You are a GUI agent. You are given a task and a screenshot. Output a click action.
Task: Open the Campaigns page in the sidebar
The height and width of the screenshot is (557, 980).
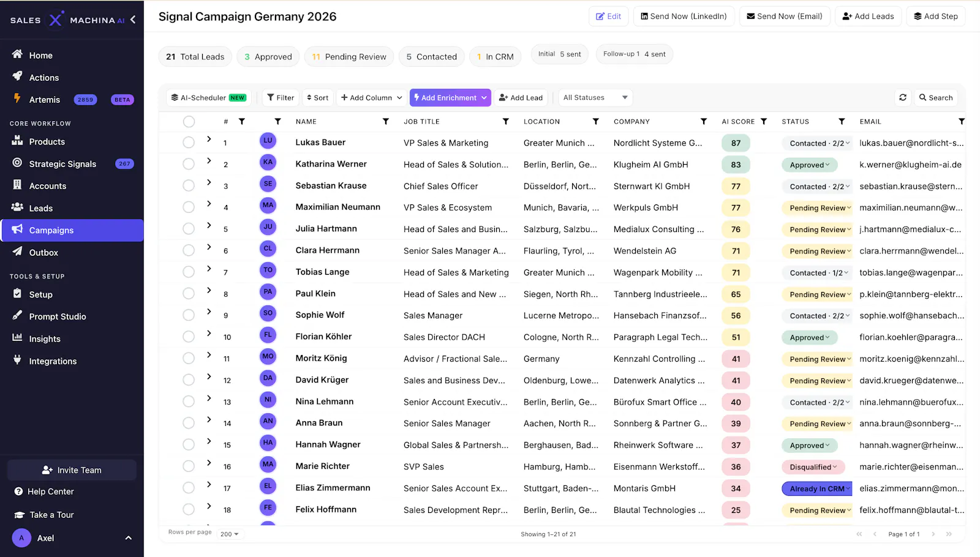(x=72, y=230)
